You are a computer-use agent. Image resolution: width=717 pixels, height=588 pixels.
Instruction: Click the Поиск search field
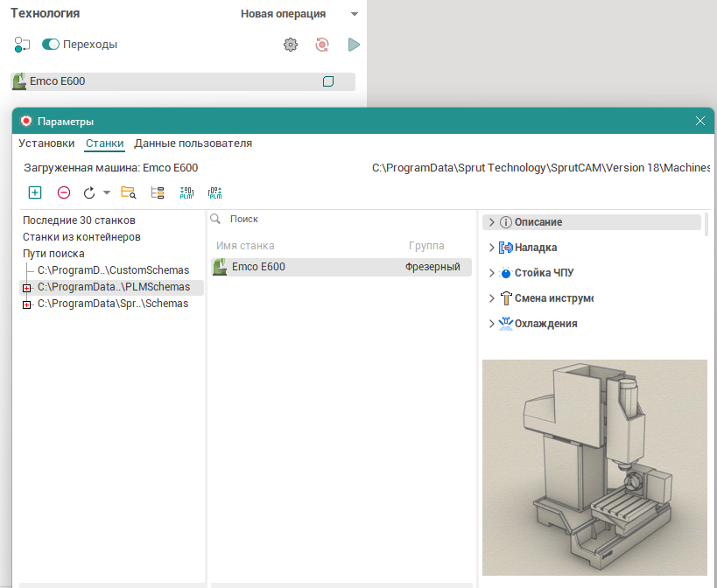click(341, 219)
